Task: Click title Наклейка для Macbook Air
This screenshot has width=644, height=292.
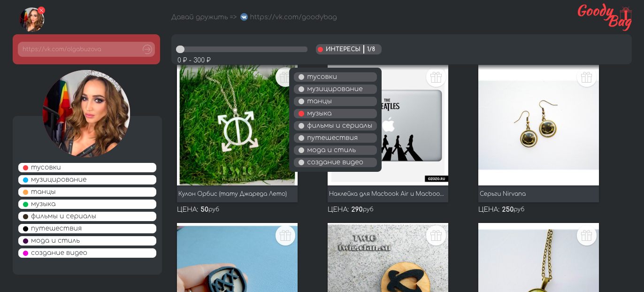Action: (386, 194)
